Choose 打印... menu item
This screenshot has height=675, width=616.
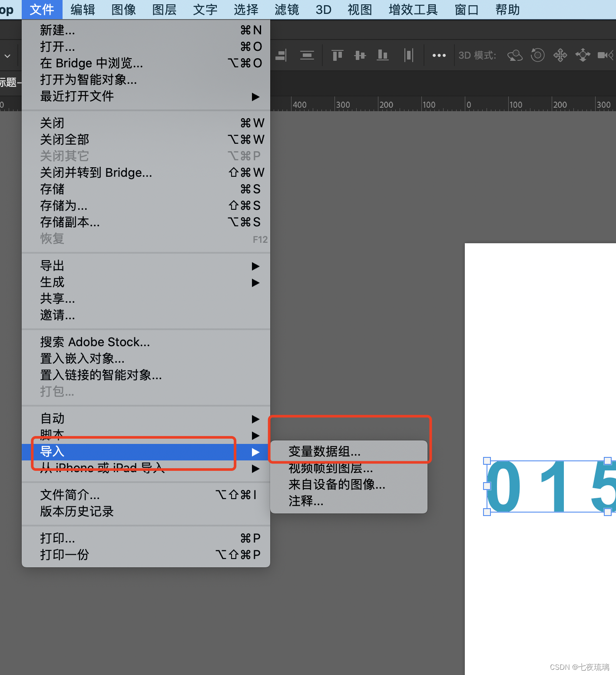point(146,539)
